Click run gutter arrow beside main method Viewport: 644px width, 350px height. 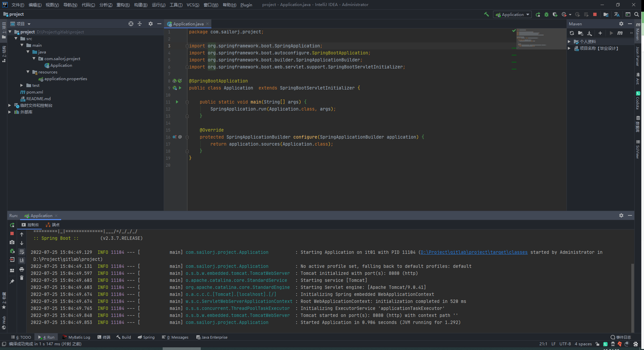pyautogui.click(x=177, y=102)
